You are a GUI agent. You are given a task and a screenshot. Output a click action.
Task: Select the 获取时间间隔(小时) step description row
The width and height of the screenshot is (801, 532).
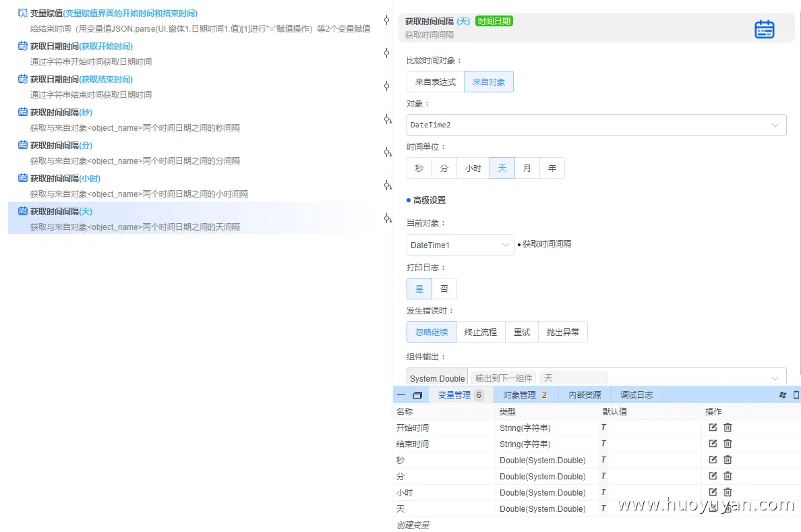tap(139, 194)
